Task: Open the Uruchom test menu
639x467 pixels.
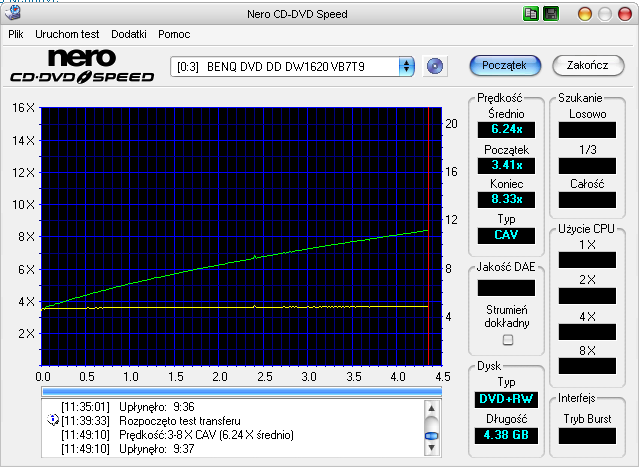Action: click(x=67, y=34)
